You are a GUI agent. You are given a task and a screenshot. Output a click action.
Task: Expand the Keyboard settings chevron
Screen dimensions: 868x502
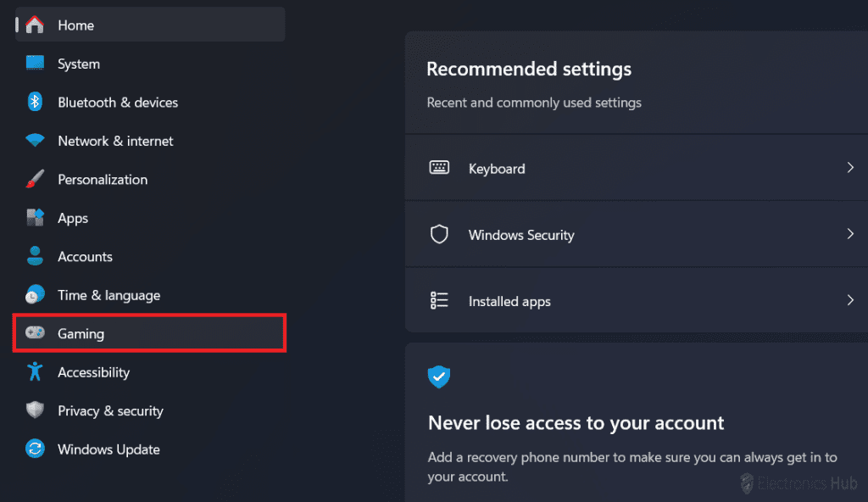(849, 168)
